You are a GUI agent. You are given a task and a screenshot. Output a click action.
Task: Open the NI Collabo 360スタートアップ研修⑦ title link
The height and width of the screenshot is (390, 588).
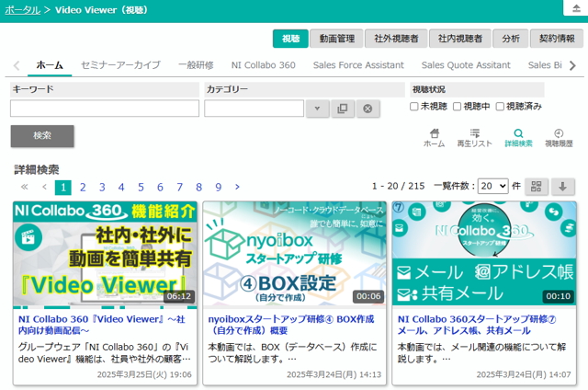477,325
